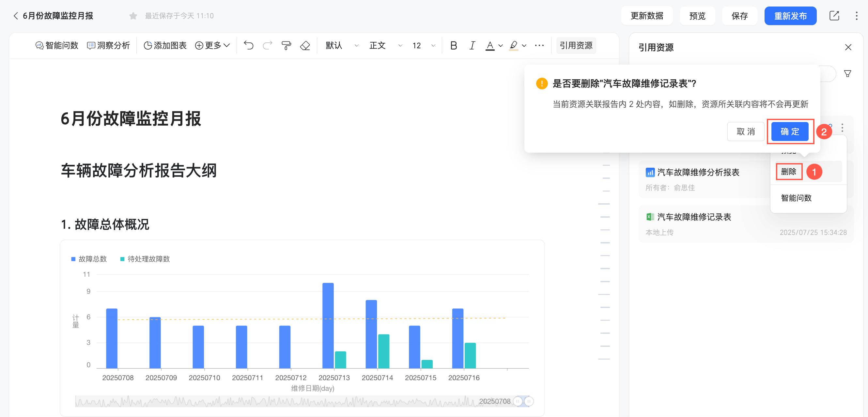
Task: Select the 汽车故障维修分析报表 resource
Action: [x=704, y=179]
